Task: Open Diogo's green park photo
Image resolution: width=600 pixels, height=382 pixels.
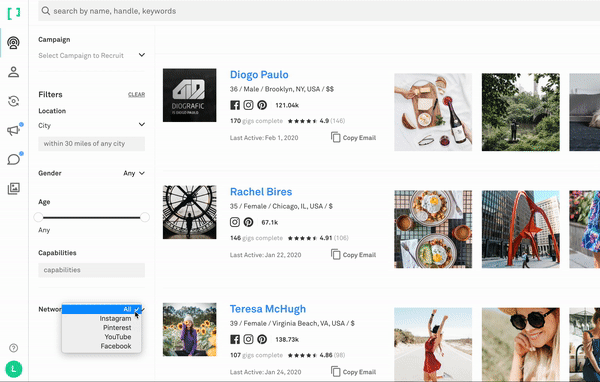Action: coord(520,112)
